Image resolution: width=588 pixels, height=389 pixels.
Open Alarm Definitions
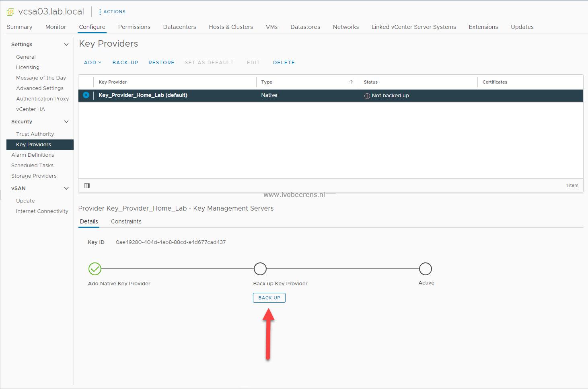coord(33,155)
